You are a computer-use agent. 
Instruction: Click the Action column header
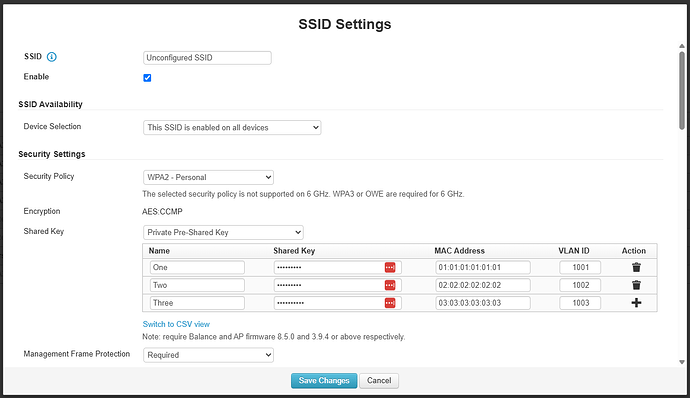tap(634, 251)
